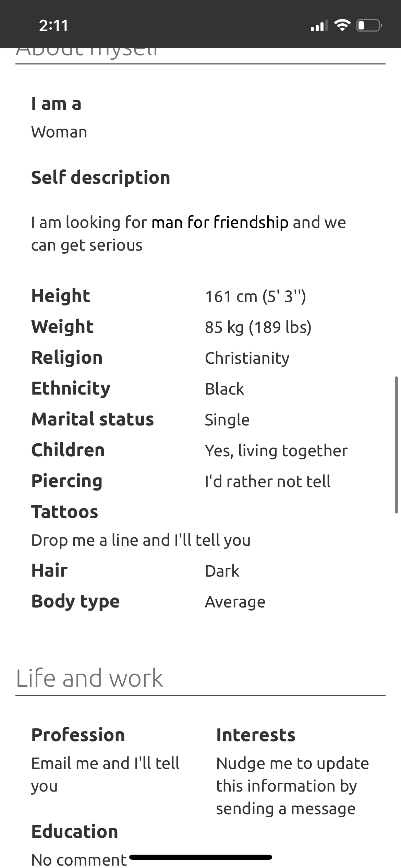Tap the Marital status value Single
Image resolution: width=401 pixels, height=868 pixels.
pyautogui.click(x=227, y=420)
